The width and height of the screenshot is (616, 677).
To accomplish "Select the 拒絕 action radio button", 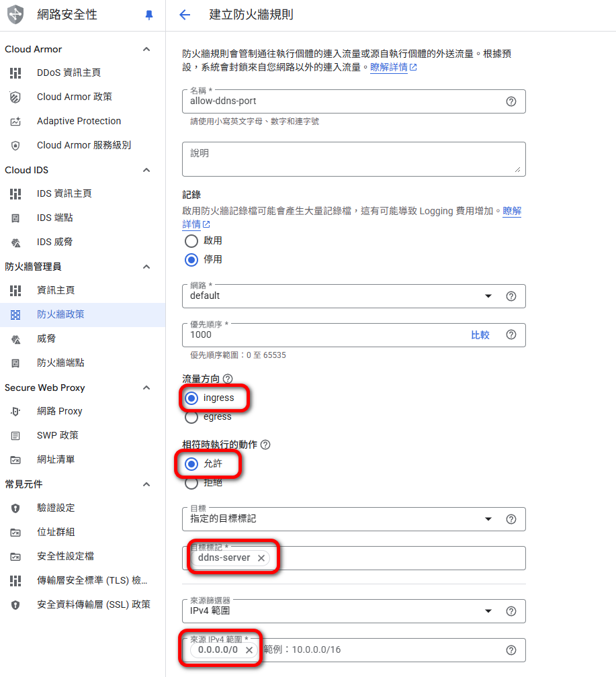I will pyautogui.click(x=191, y=482).
